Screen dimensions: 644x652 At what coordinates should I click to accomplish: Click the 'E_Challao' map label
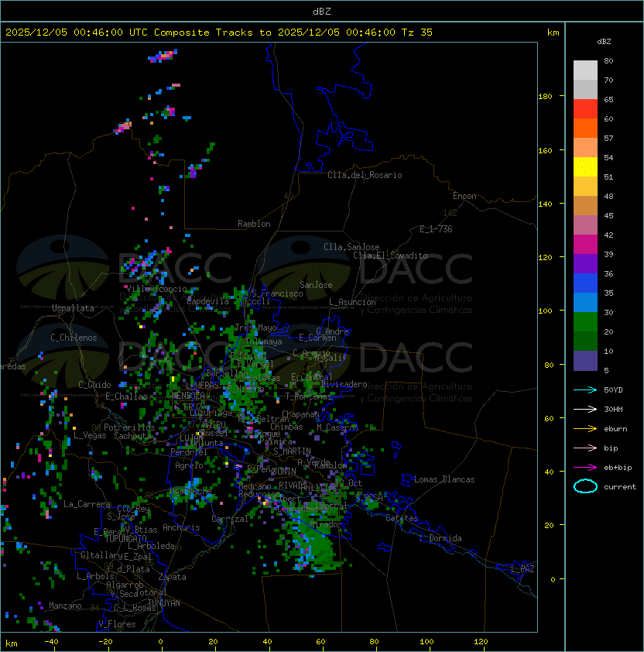(x=126, y=396)
